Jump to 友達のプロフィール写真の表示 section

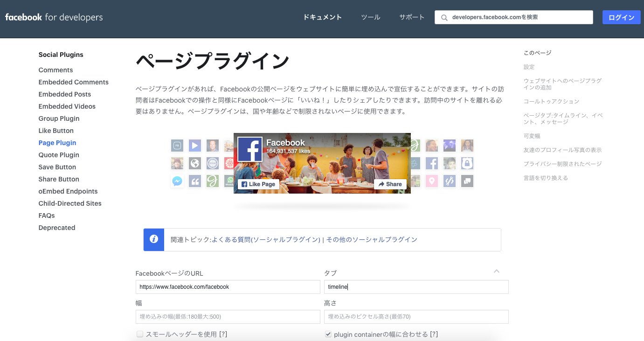tap(562, 150)
